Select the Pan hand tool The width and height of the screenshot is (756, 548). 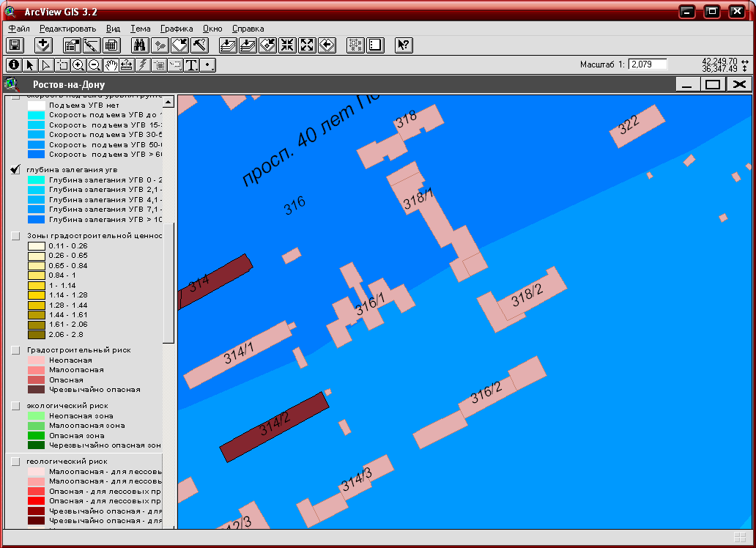pos(111,64)
